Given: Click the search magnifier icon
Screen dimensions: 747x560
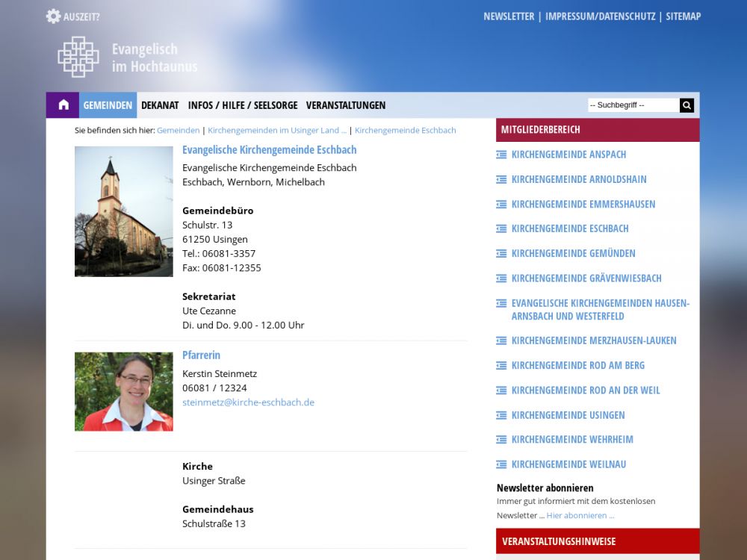Looking at the screenshot, I should [x=686, y=105].
